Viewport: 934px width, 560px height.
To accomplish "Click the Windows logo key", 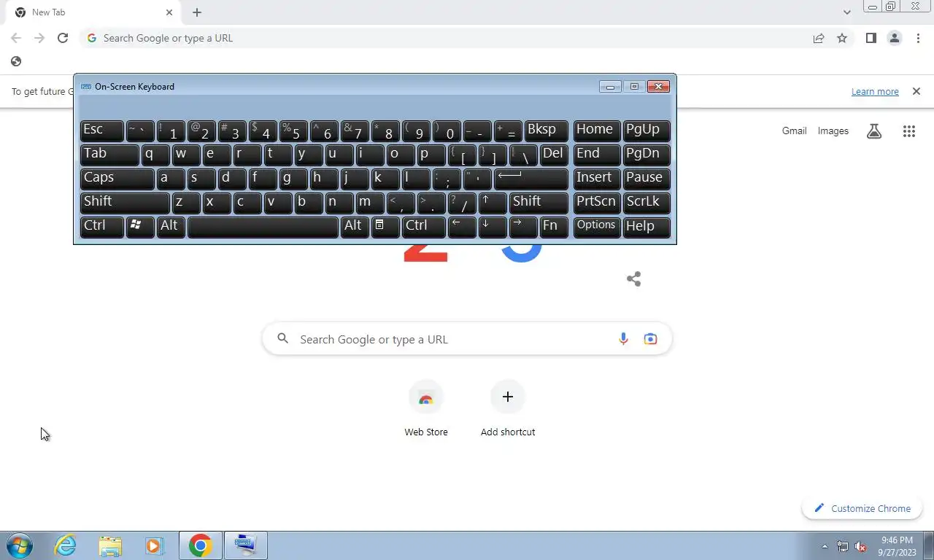I will click(140, 227).
